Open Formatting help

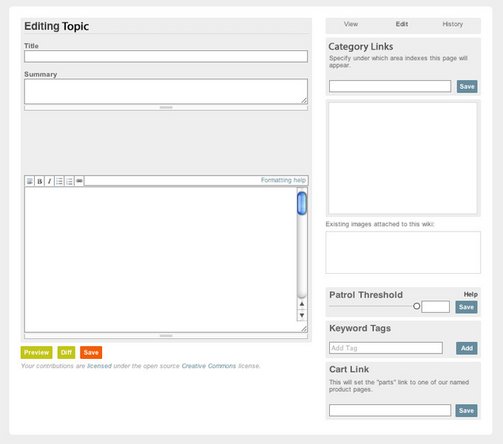tap(283, 180)
